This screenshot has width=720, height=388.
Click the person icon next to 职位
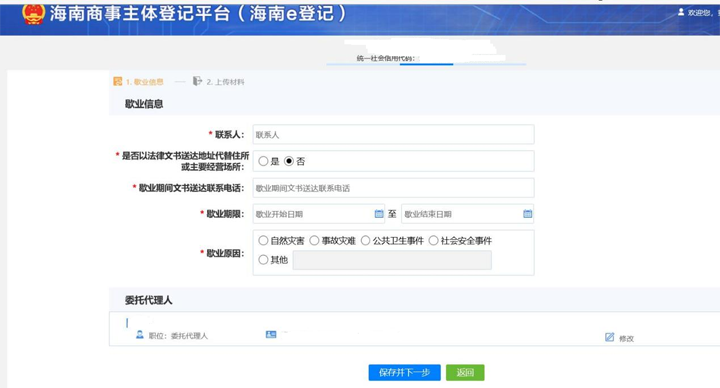[140, 335]
